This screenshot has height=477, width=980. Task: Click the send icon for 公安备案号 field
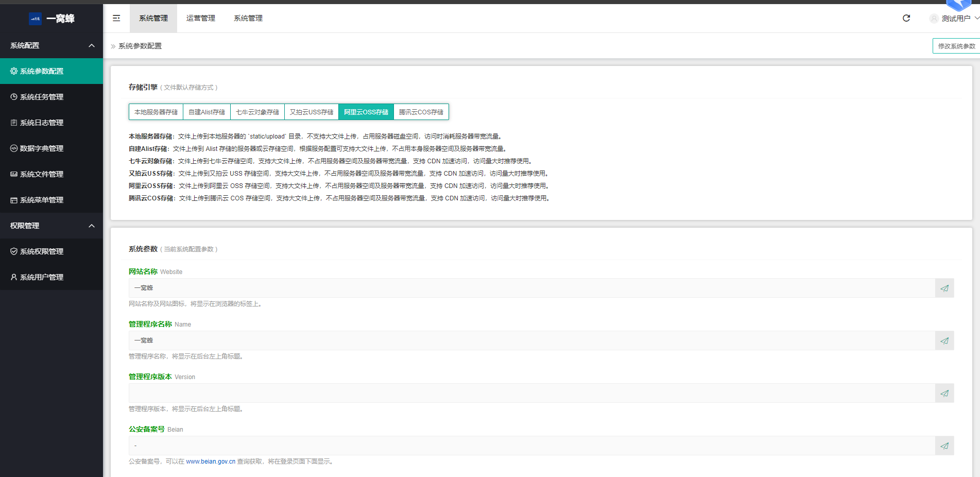[x=944, y=446]
